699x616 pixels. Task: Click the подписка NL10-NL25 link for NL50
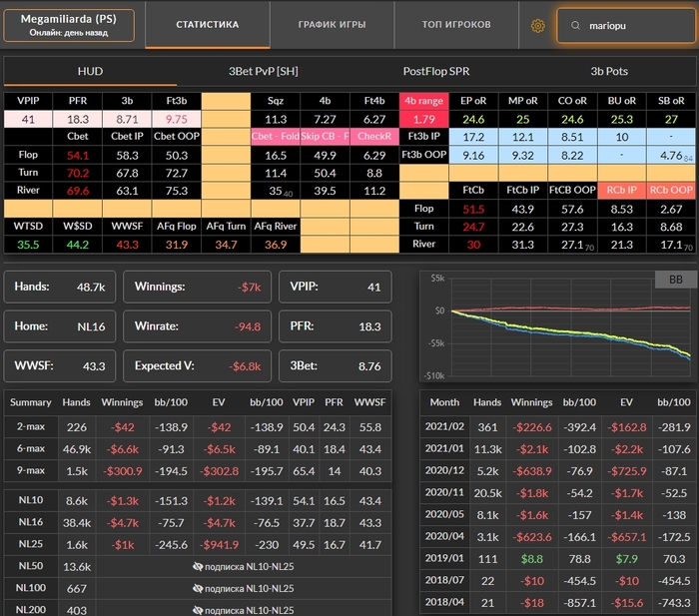coord(249,566)
